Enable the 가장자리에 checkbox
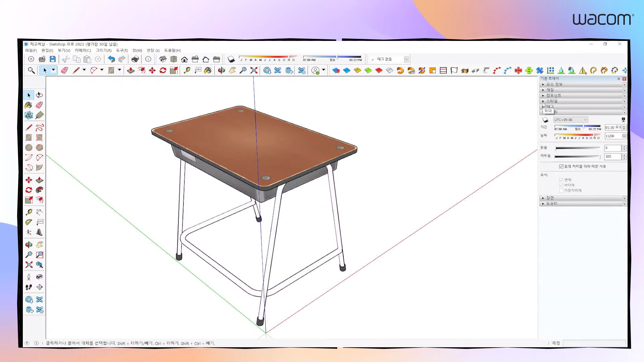Viewport: 644px width, 362px height. 561,191
